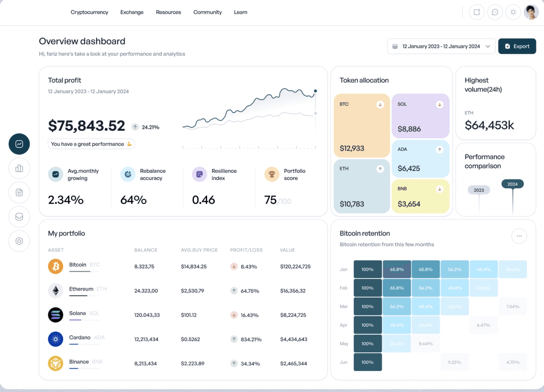Viewport: 544px width, 392px height.
Task: Open the target settings sidebar icon
Action: 19,241
